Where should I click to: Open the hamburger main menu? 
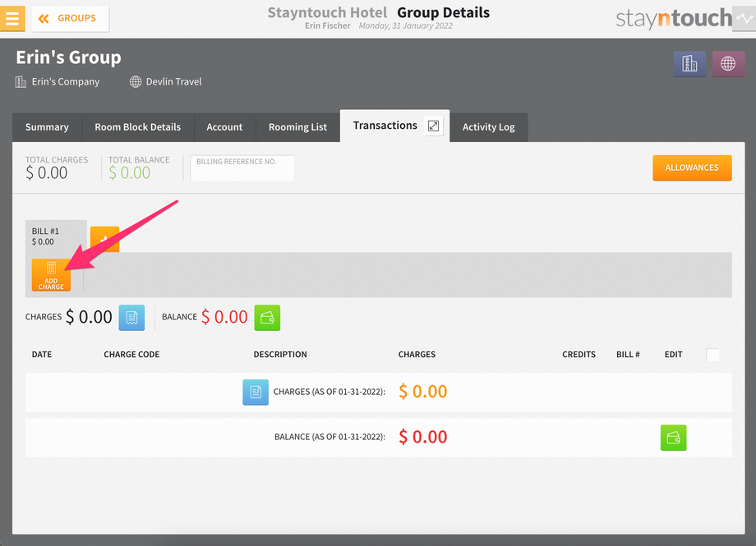click(x=12, y=18)
